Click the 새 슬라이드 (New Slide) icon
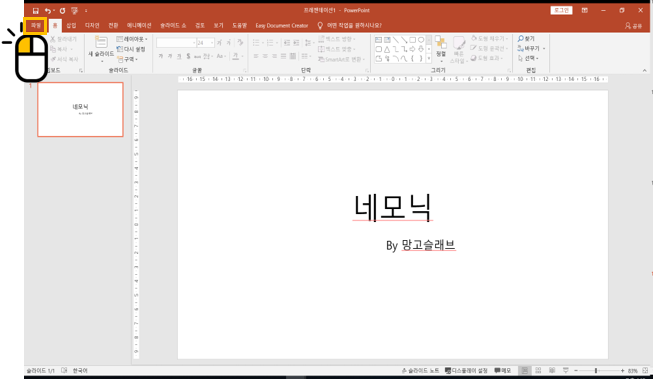This screenshot has width=653, height=379. [101, 42]
